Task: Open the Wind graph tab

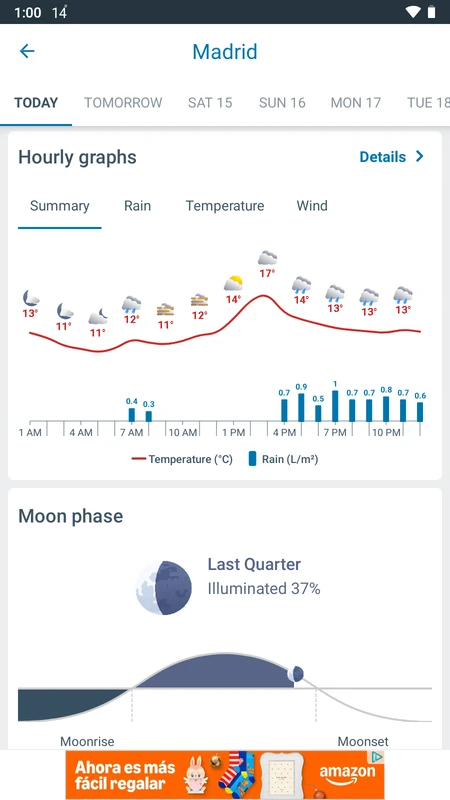Action: coord(312,206)
